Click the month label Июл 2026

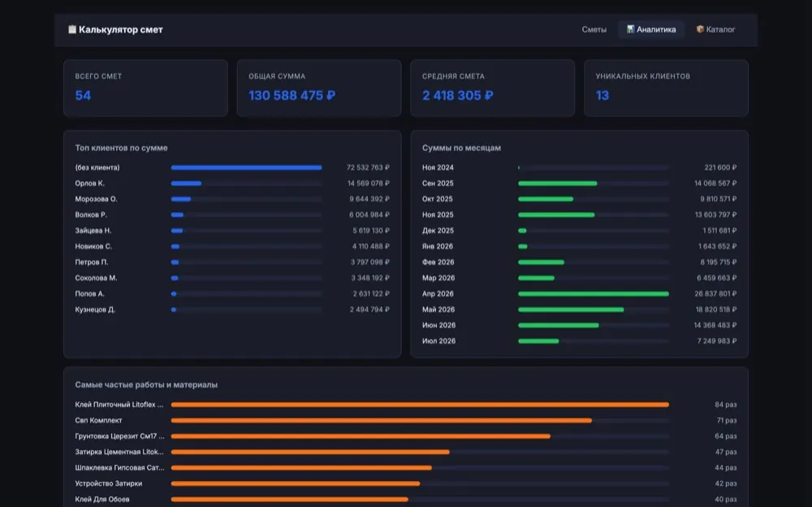pos(438,341)
